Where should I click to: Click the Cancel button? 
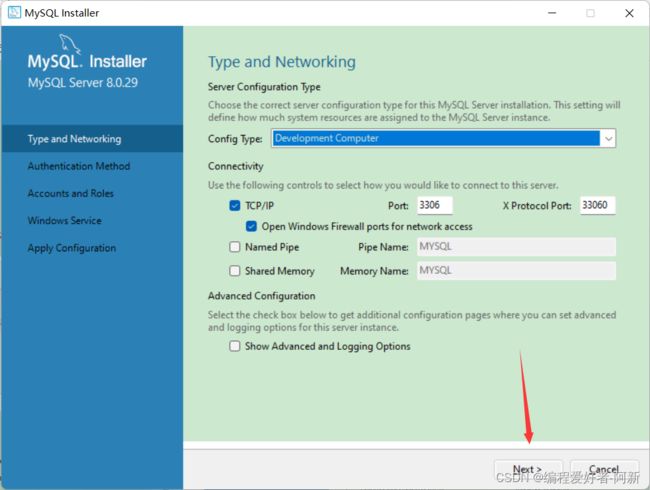604,470
